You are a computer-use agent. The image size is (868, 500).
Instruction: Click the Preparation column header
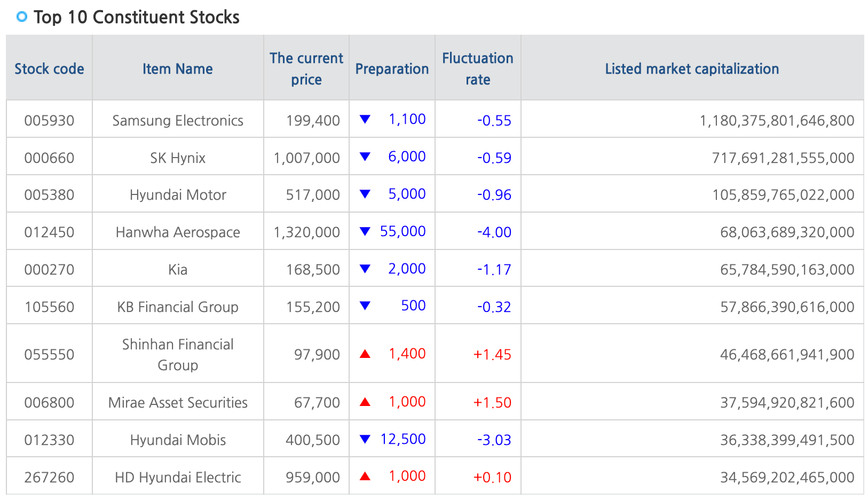pyautogui.click(x=392, y=69)
